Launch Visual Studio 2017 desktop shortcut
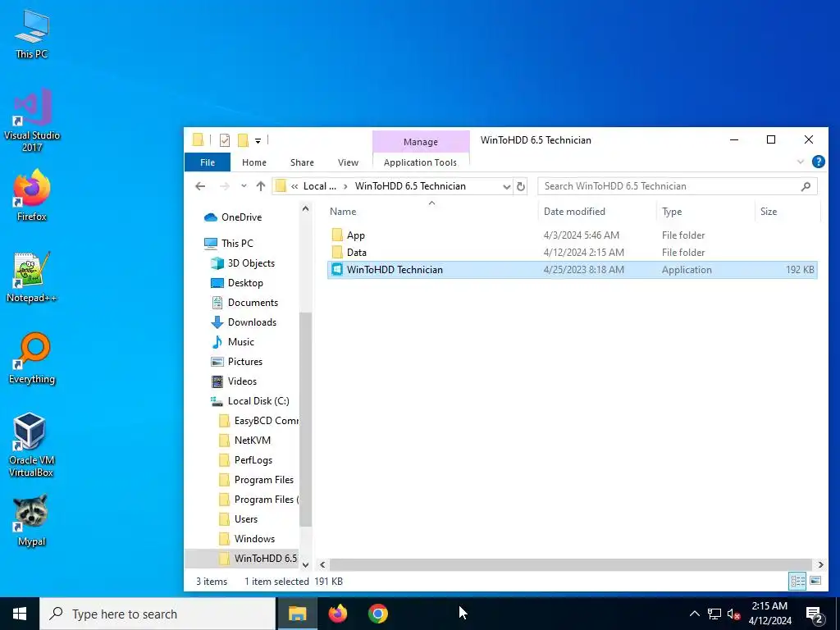 point(32,121)
